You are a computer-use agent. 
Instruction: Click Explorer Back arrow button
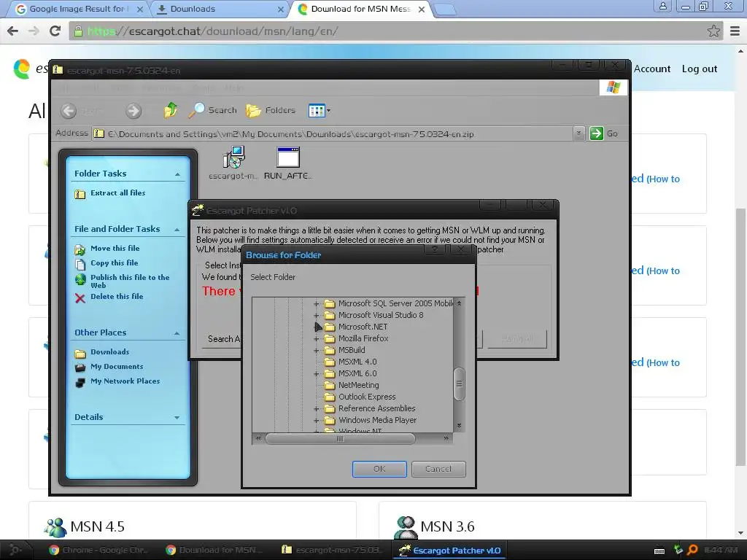(69, 111)
